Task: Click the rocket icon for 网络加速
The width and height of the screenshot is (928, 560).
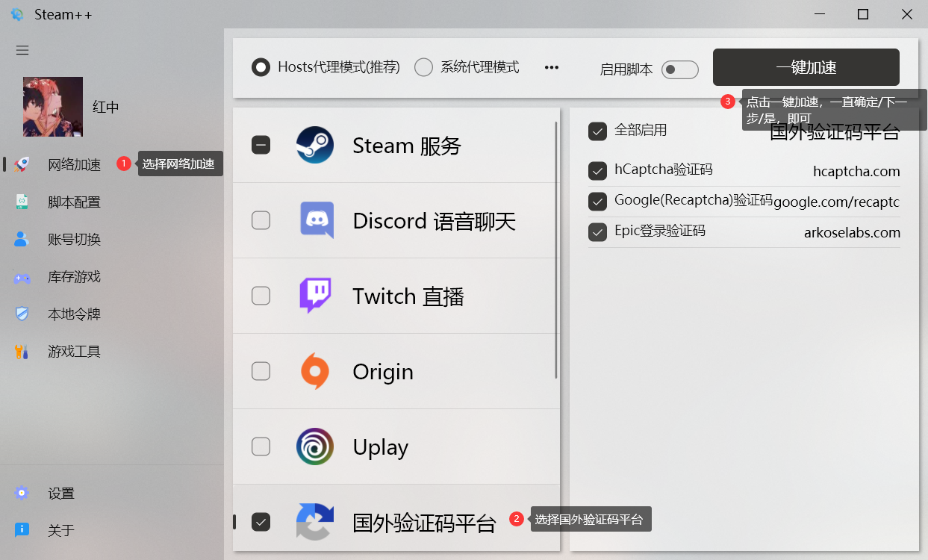Action: tap(22, 164)
